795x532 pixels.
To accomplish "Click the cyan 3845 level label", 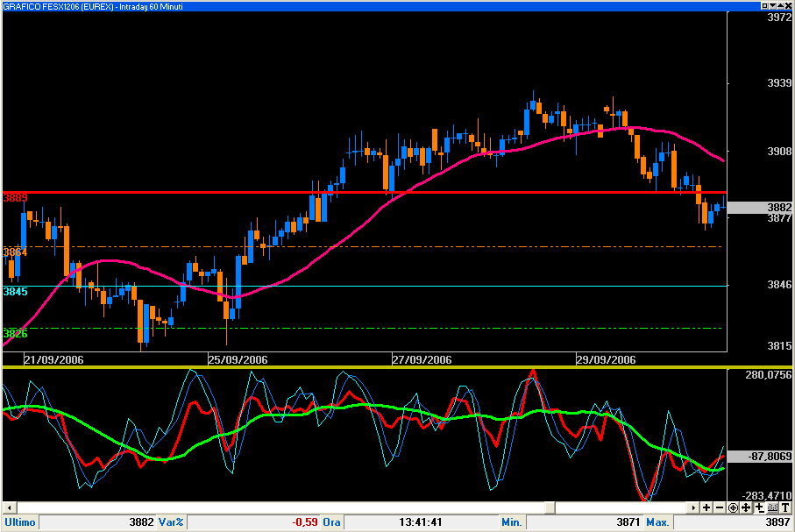I will click(16, 292).
